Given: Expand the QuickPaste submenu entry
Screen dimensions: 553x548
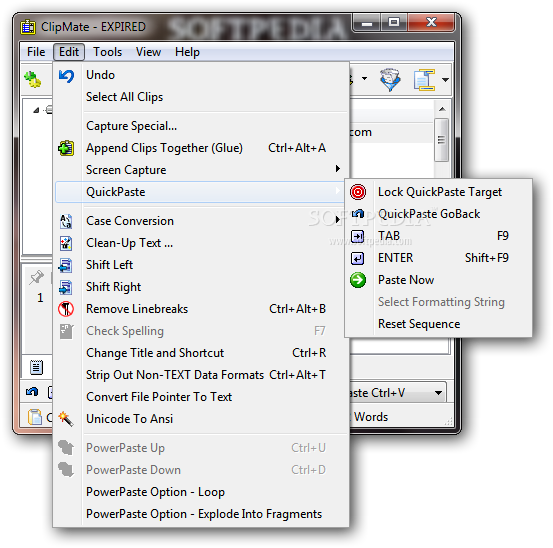Looking at the screenshot, I should tap(200, 192).
